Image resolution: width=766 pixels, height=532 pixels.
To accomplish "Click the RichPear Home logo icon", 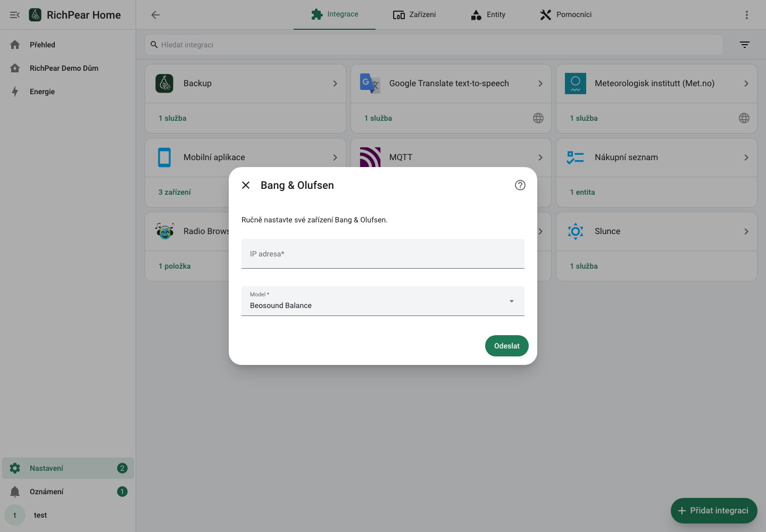I will pyautogui.click(x=35, y=15).
